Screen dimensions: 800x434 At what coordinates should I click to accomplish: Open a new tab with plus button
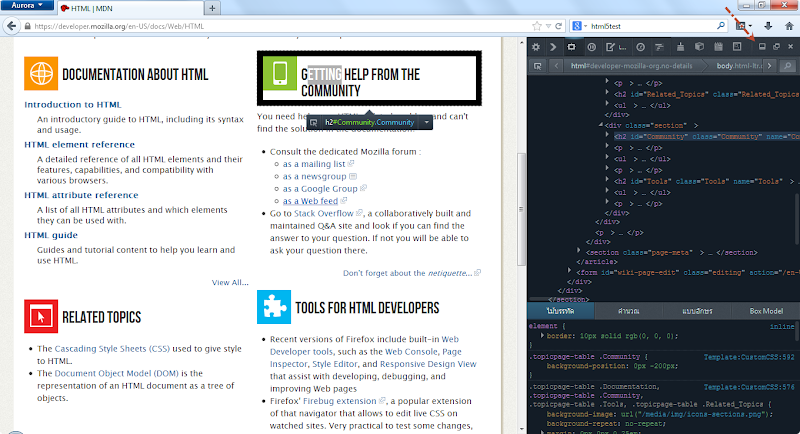click(212, 8)
